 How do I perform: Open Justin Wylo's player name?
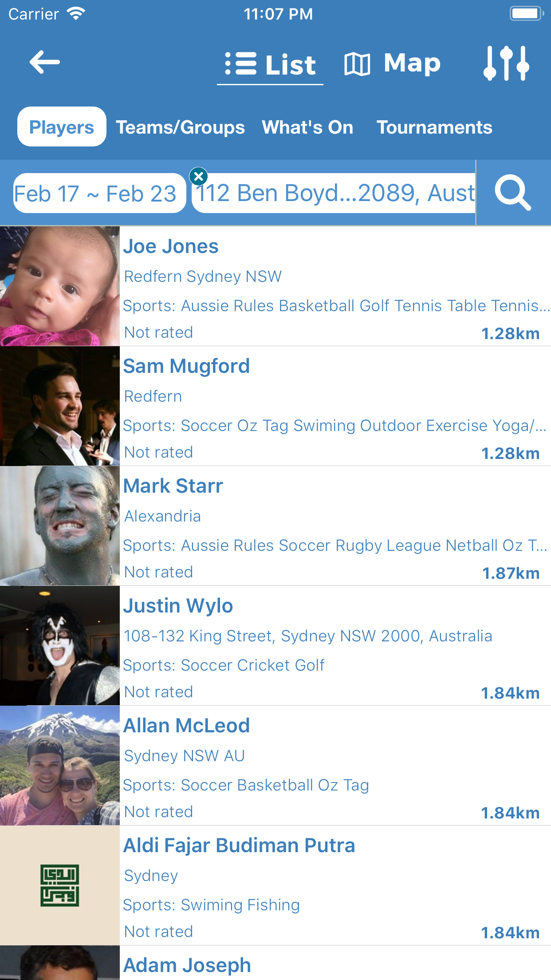tap(178, 606)
